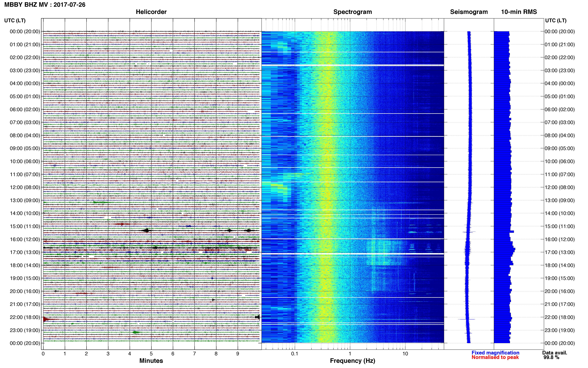Click tick '3' on the Minutes axis
Screen dimensions: 588x368
tap(108, 354)
